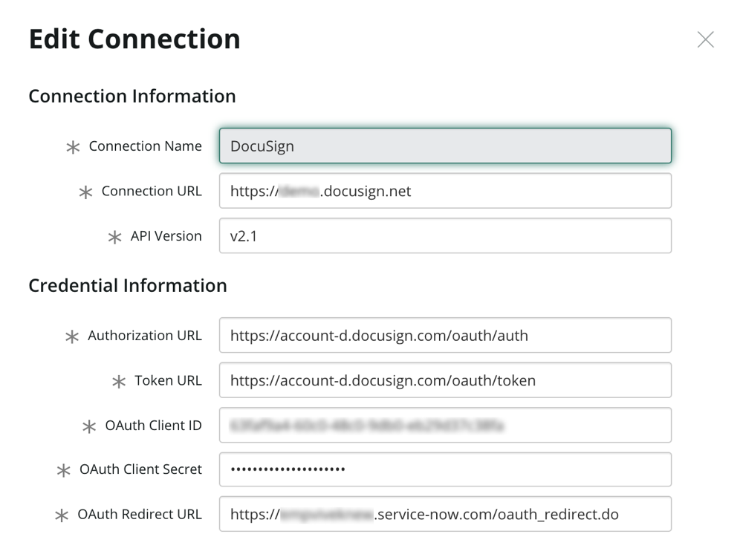
Task: Click the Edit Connection dialog title
Action: click(x=134, y=39)
